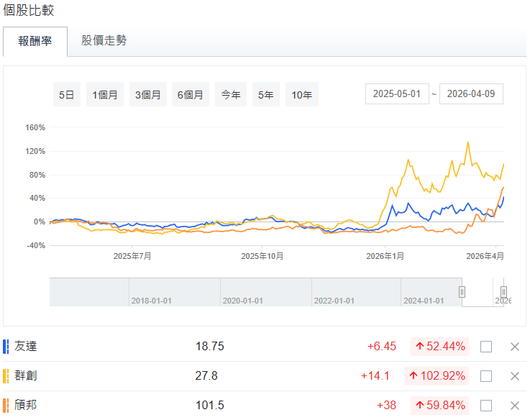Remove 群創 using its X icon
Viewport: 530px width, 420px height.
click(514, 376)
